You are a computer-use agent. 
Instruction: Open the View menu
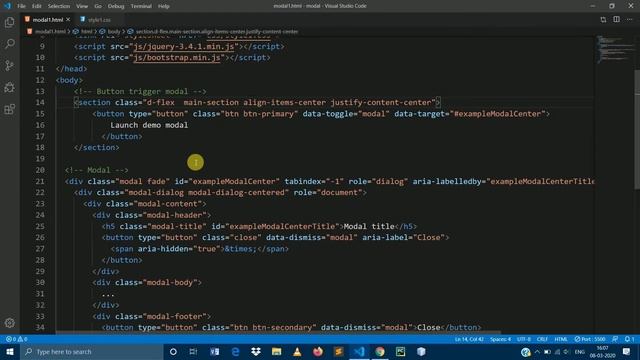tap(82, 6)
